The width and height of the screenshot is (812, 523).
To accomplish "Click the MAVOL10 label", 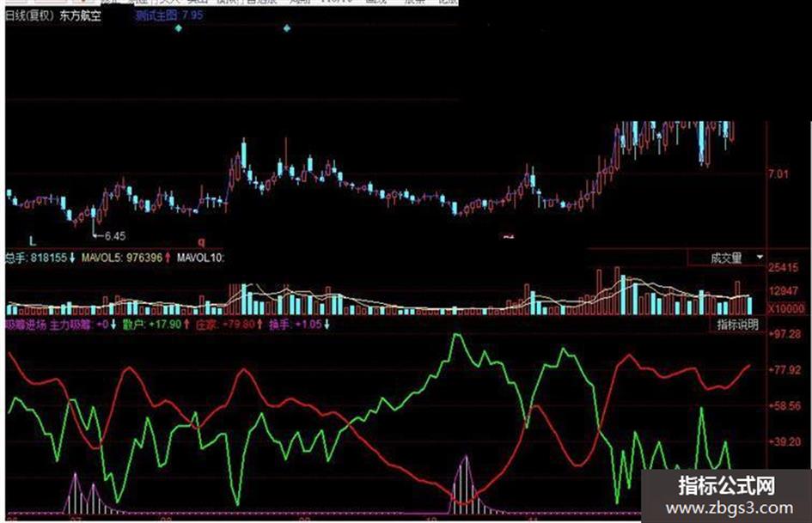I will 200,258.
